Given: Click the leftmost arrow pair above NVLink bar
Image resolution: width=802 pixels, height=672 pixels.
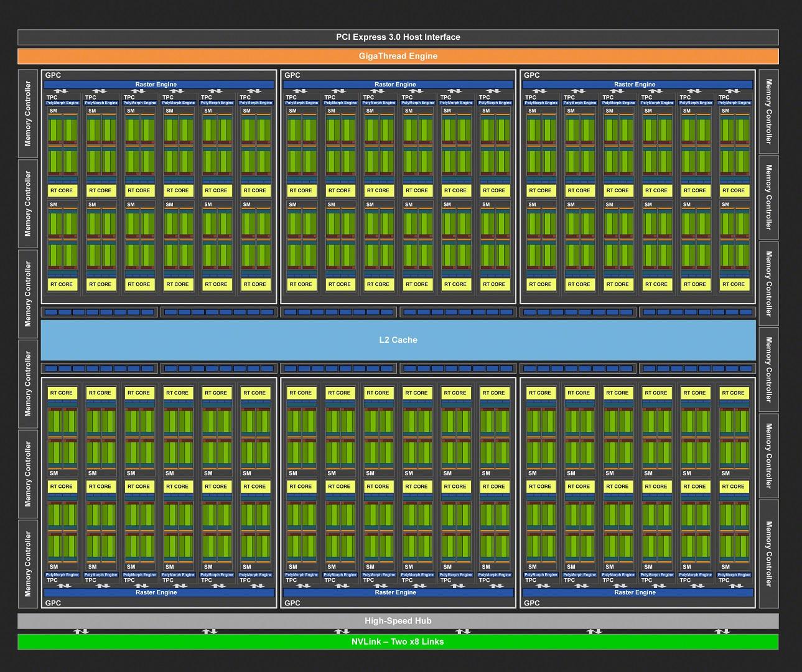Looking at the screenshot, I should 82,632.
